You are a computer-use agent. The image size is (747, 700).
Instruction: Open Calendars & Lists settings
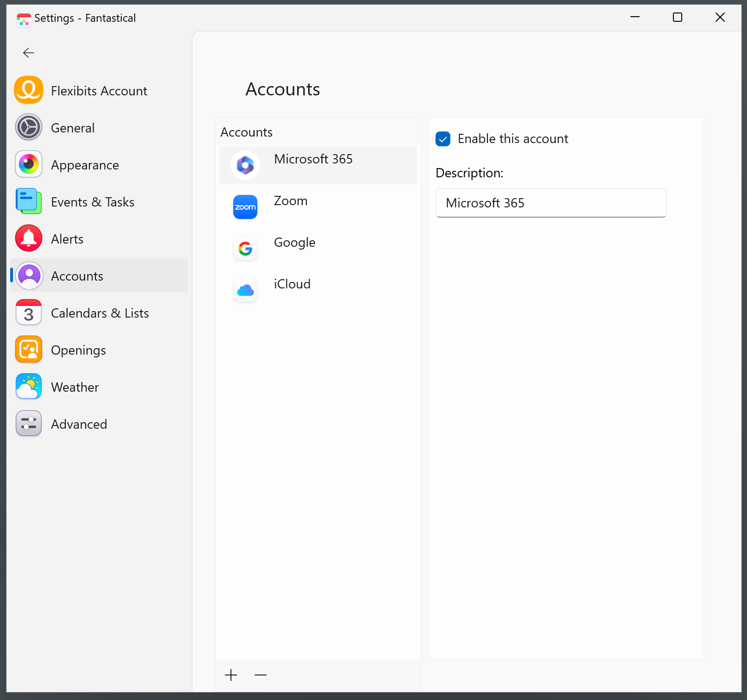[x=99, y=312]
